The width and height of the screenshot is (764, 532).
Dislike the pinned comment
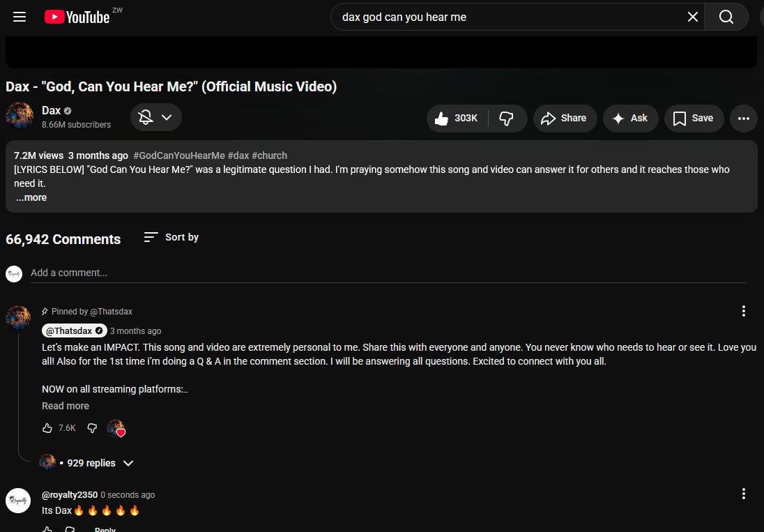(92, 427)
